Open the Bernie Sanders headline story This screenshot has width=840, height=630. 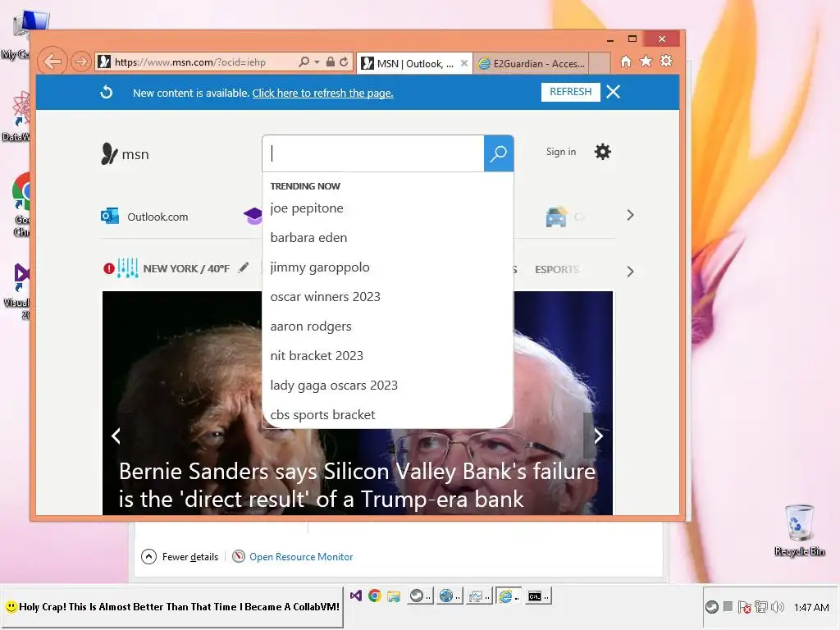pyautogui.click(x=358, y=486)
